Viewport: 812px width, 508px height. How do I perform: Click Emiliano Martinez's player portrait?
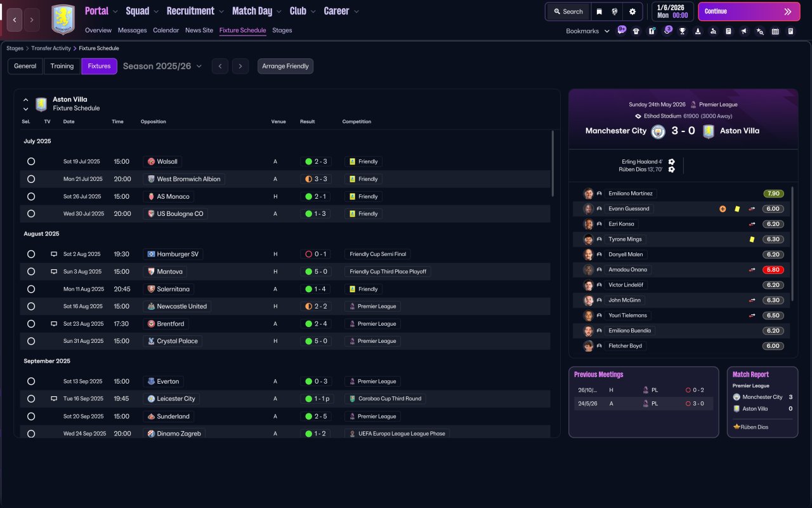point(589,194)
